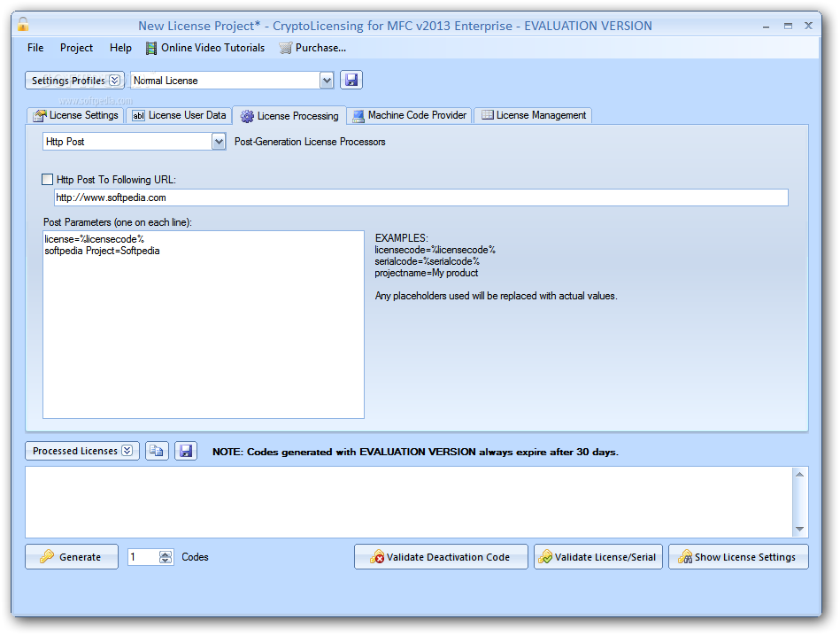Image resolution: width=840 pixels, height=635 pixels.
Task: Focus the number of codes field
Action: point(143,557)
